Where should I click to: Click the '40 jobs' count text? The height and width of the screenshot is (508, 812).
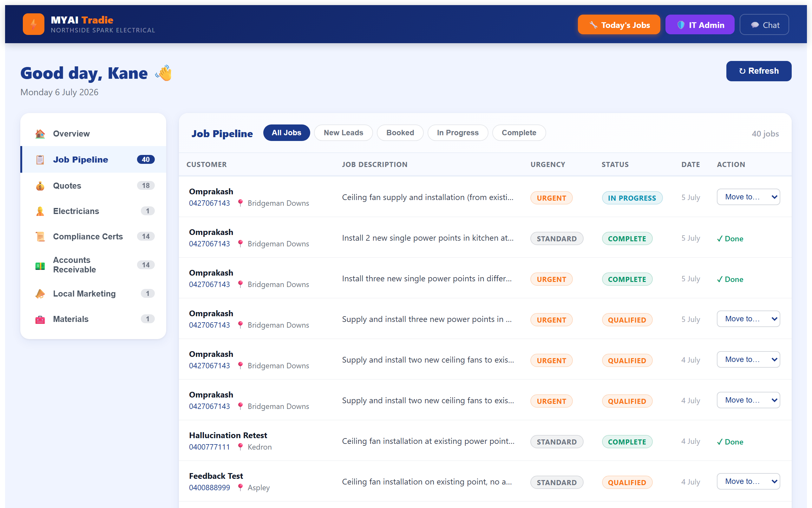pos(765,134)
